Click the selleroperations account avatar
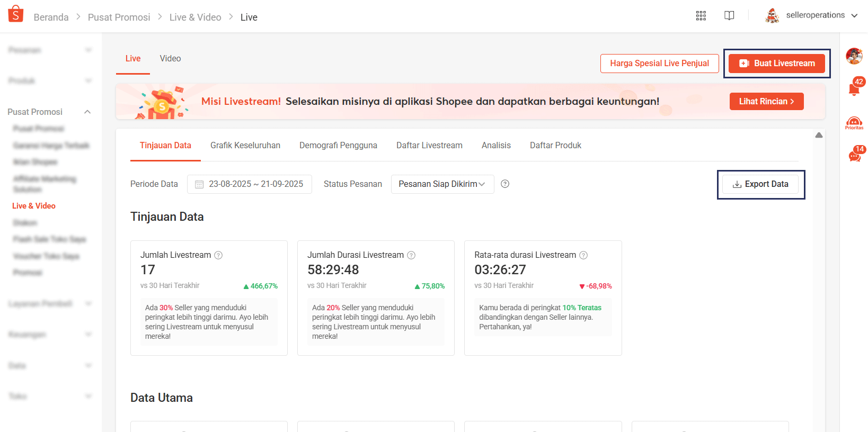 [x=772, y=16]
